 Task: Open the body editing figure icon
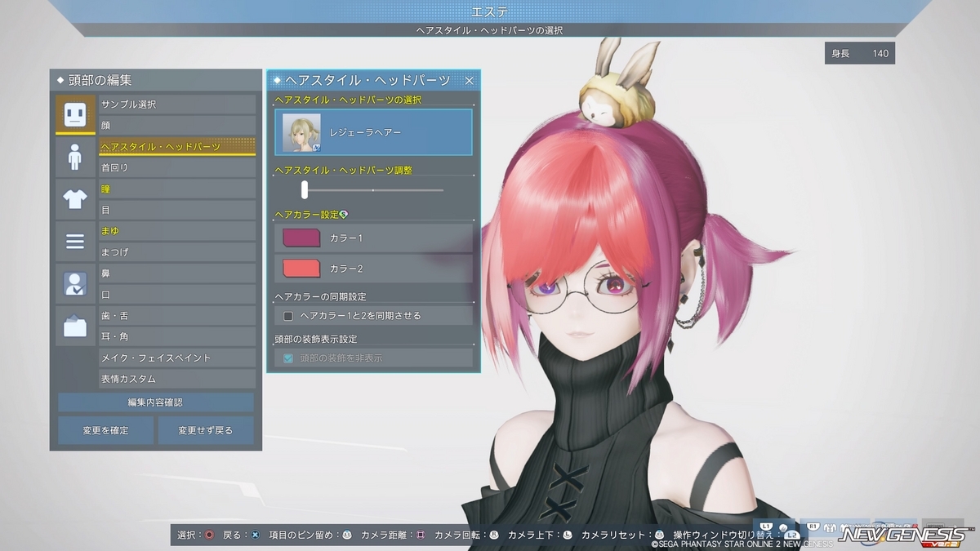click(75, 157)
